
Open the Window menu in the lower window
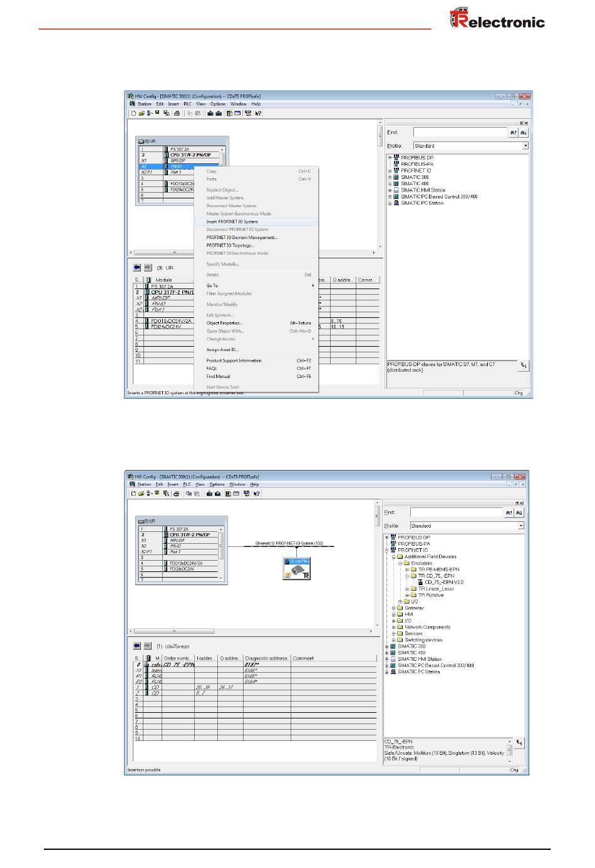(237, 484)
